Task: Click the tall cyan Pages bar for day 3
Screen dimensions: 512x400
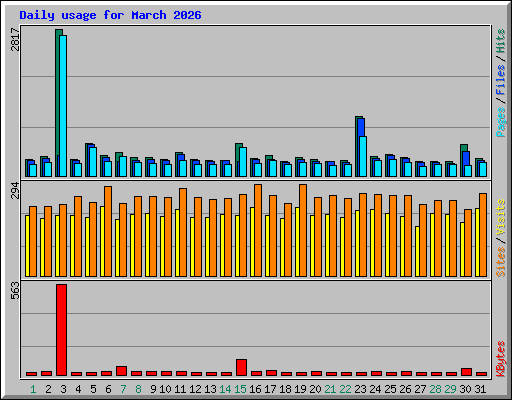Action: point(63,106)
